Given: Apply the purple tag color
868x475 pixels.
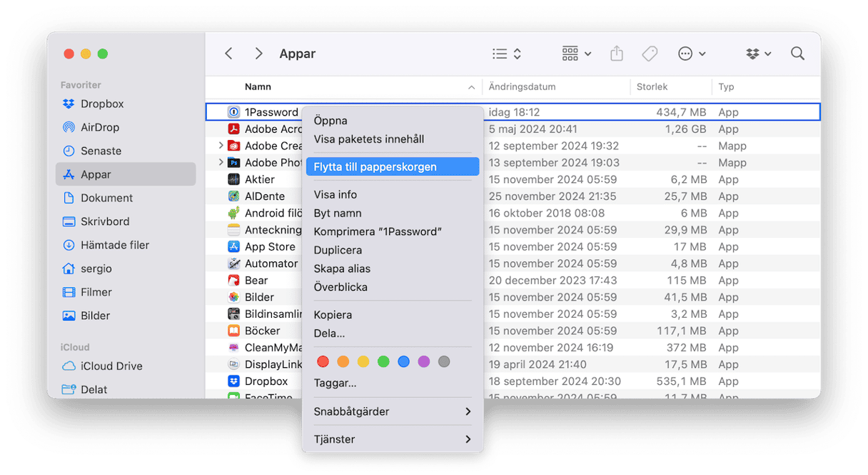Looking at the screenshot, I should coord(424,362).
